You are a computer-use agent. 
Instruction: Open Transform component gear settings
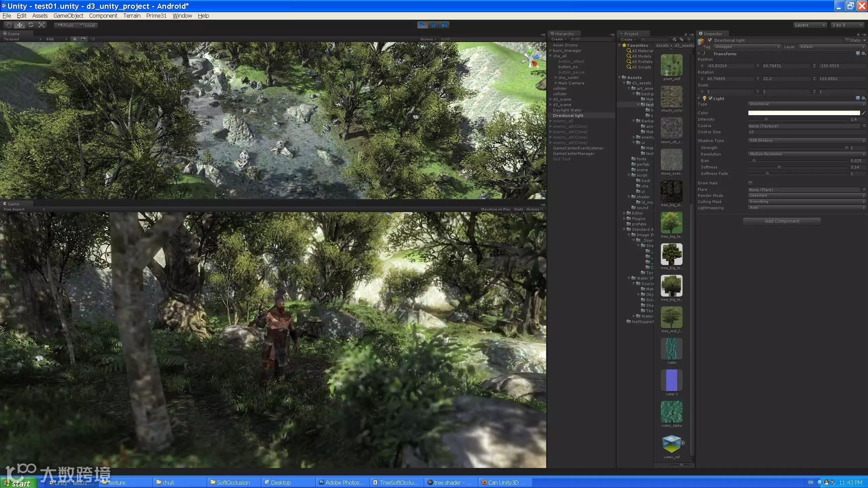[x=864, y=54]
